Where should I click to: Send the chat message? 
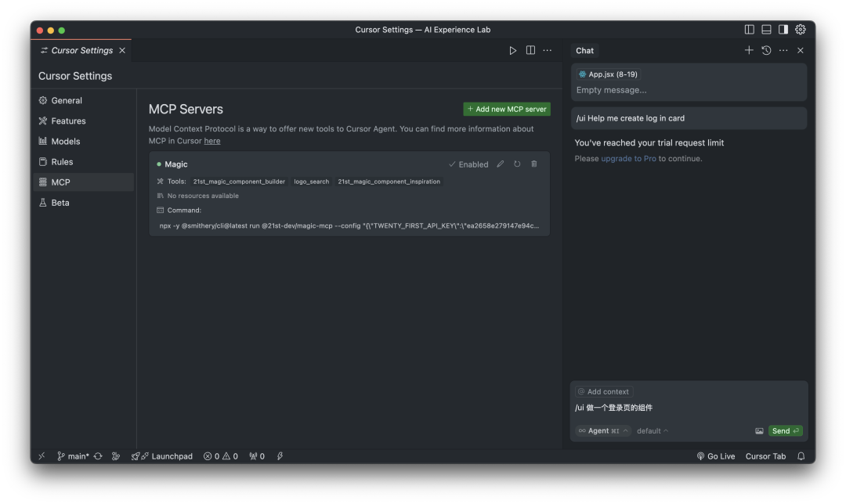pyautogui.click(x=785, y=430)
